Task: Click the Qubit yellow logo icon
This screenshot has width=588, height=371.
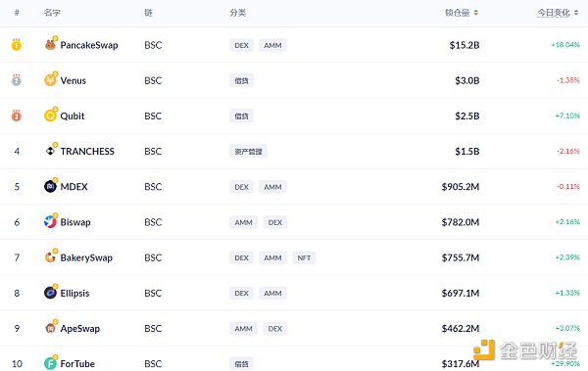Action: tap(50, 116)
